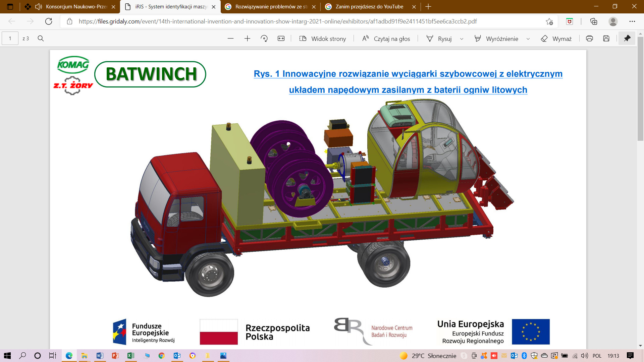The image size is (644, 362).
Task: Open the Photos app from taskbar
Action: tap(223, 356)
